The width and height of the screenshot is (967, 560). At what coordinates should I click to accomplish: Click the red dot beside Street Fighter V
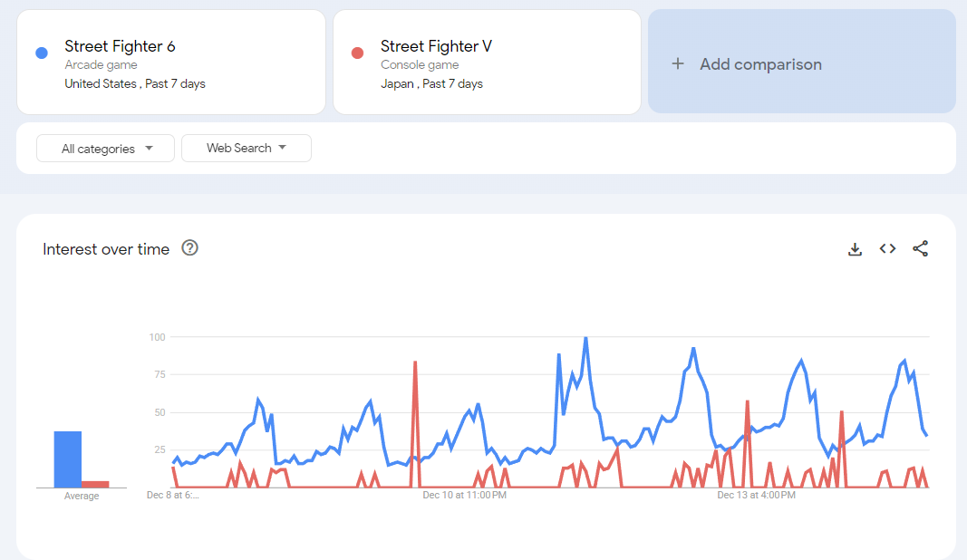coord(358,53)
